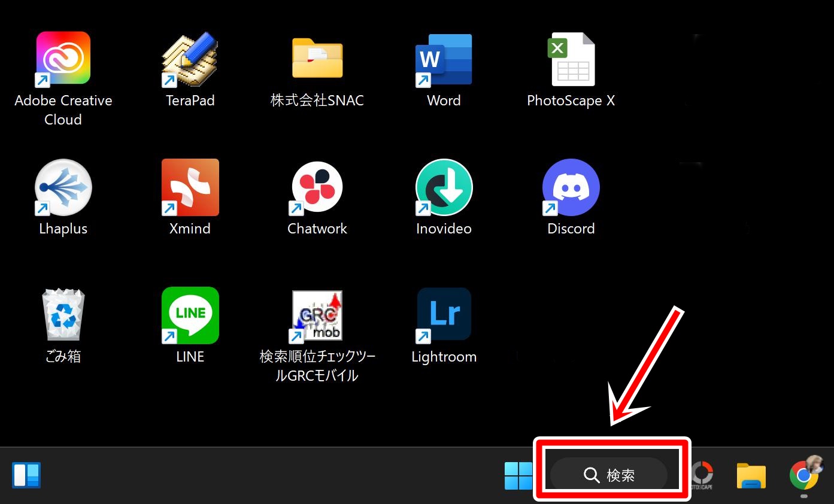Launch the TeraPad text editor

(190, 59)
